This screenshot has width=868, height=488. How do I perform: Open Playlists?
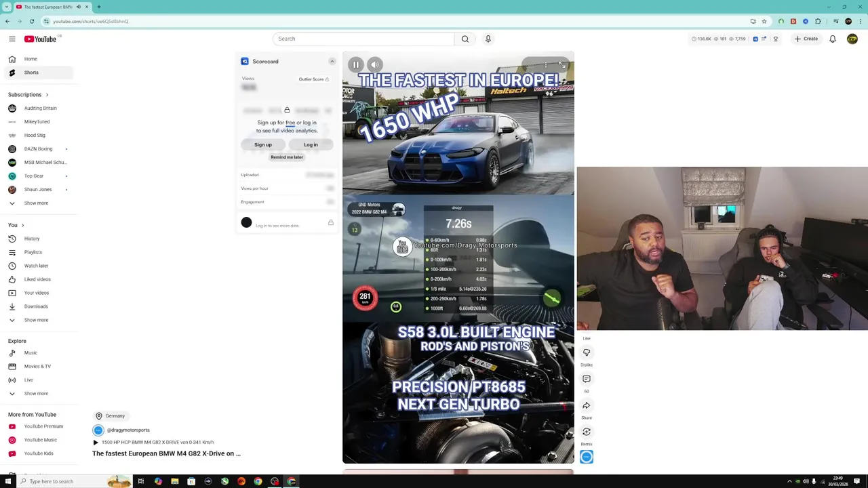(38, 252)
